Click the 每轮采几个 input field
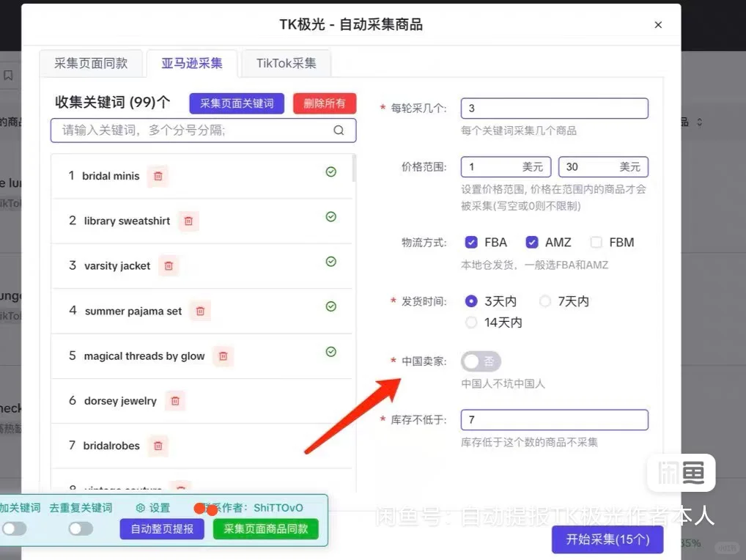 554,108
